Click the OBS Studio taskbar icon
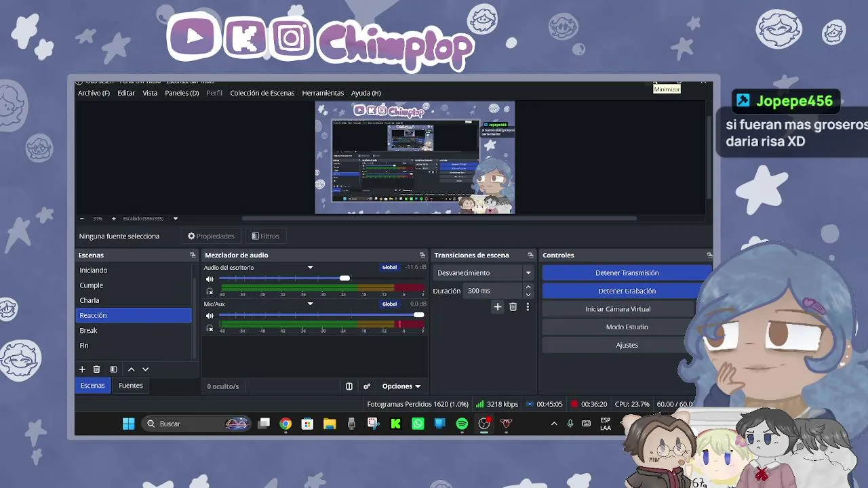The width and height of the screenshot is (868, 488). tap(484, 424)
